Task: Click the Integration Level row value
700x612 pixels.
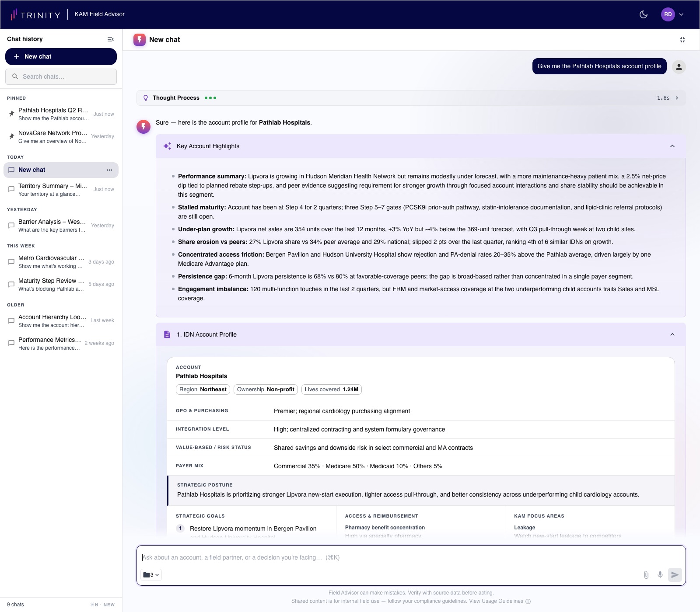Action: point(359,429)
